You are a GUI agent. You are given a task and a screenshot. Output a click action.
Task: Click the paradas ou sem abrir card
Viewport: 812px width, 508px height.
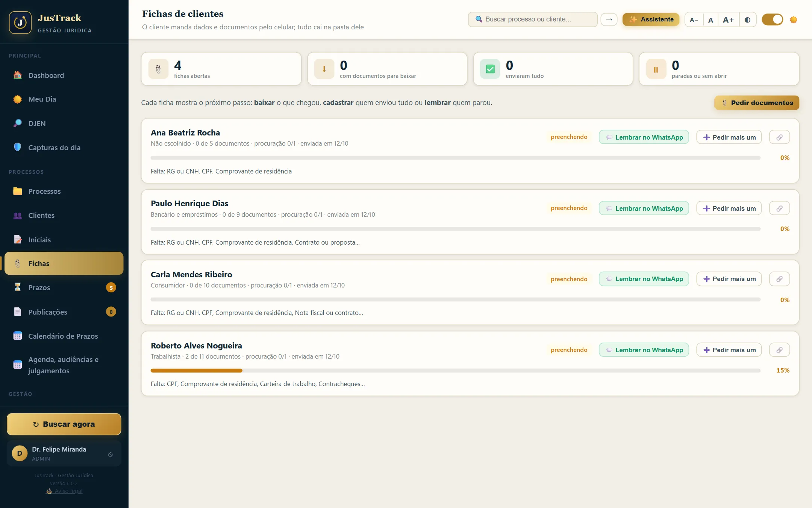coord(719,69)
